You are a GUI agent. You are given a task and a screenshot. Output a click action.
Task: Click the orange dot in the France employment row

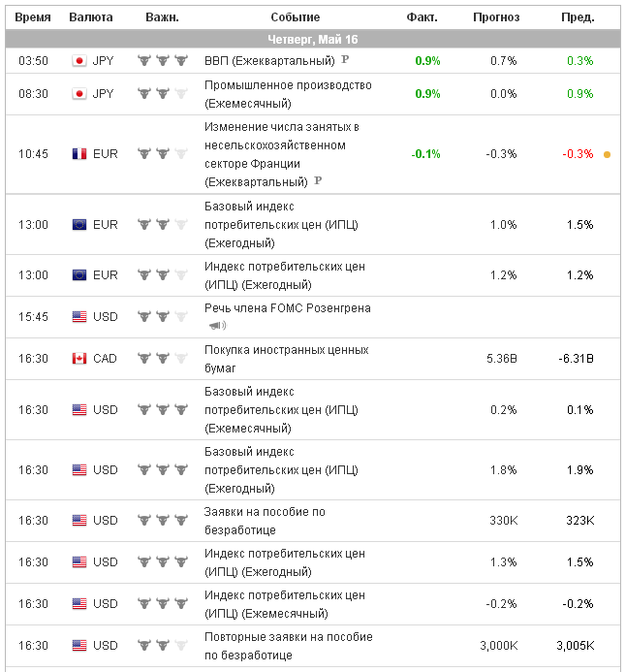[607, 154]
